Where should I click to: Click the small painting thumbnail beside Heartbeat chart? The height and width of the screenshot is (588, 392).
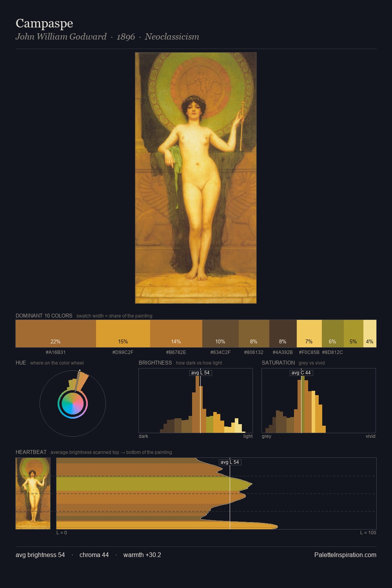tap(33, 494)
